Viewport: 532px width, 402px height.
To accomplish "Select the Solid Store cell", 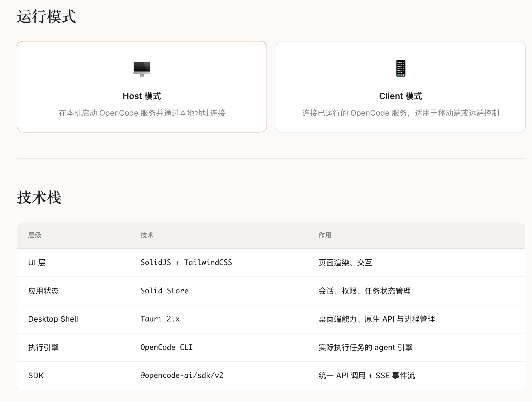I will tap(164, 291).
